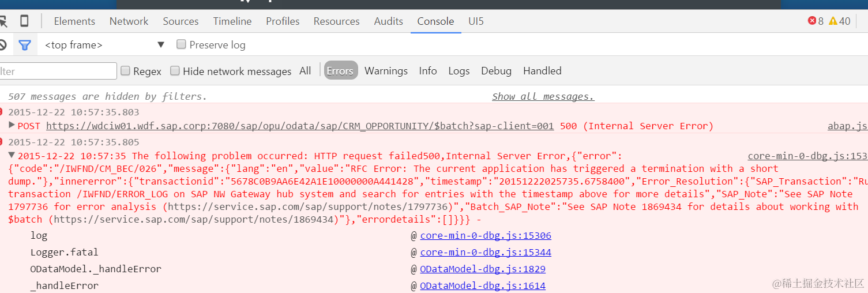
Task: Click the red error count icon
Action: point(812,21)
